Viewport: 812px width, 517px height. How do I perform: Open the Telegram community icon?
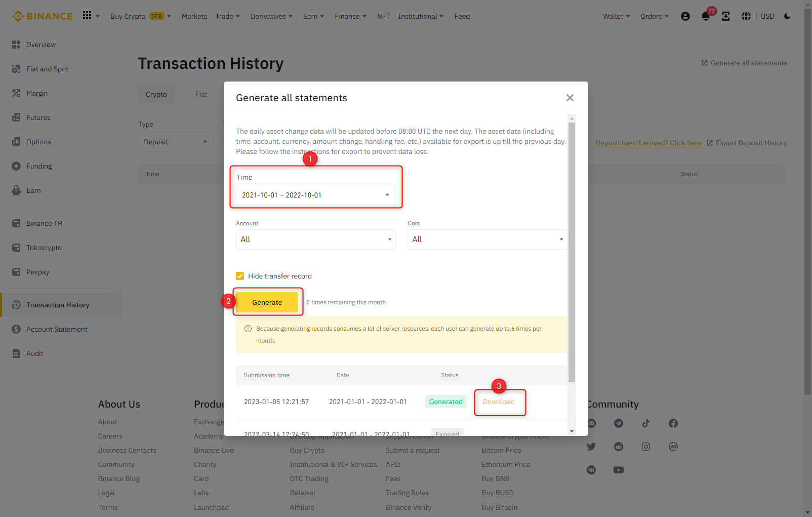coord(619,423)
